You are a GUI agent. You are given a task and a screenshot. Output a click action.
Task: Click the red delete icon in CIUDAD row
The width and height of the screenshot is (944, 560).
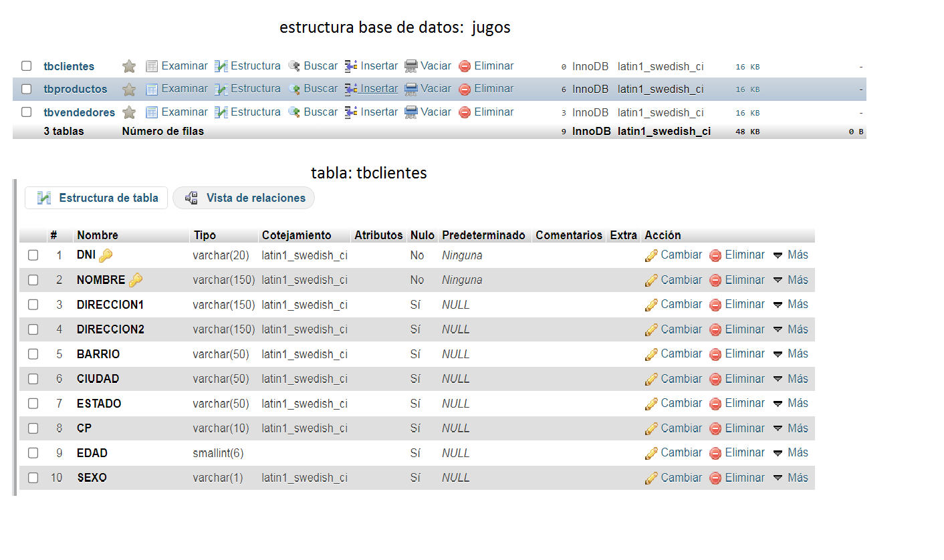pyautogui.click(x=715, y=379)
